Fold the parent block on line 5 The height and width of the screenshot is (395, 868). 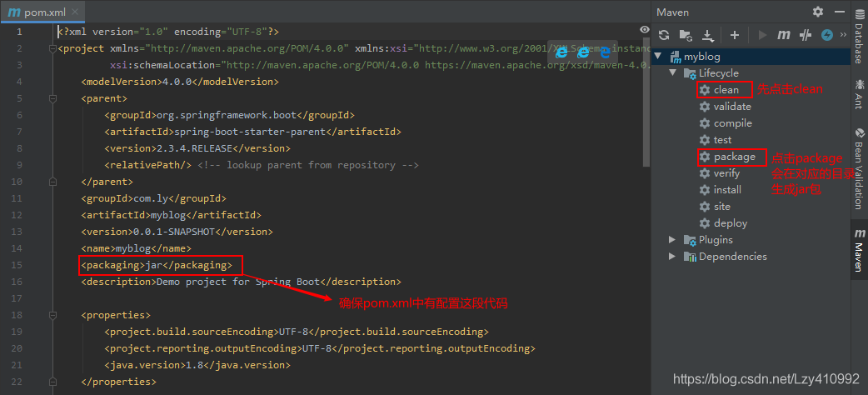52,98
